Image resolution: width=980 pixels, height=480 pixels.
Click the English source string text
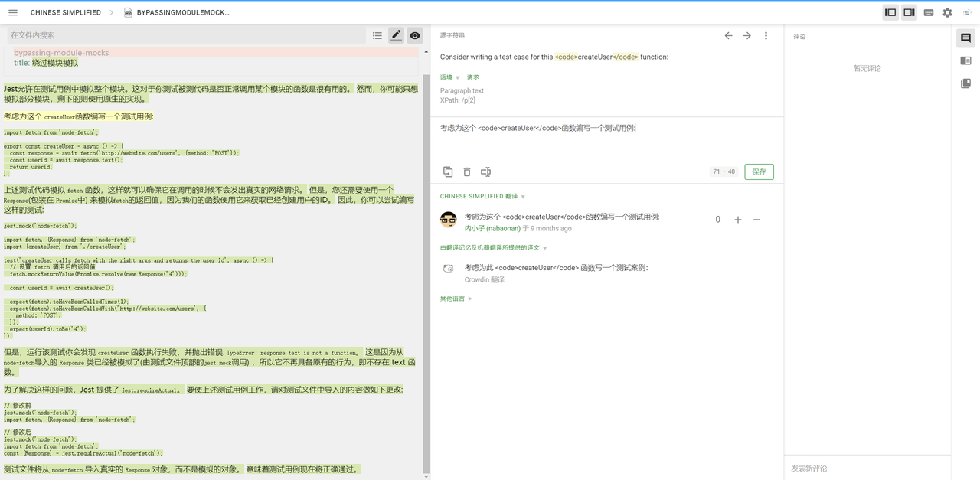(554, 57)
